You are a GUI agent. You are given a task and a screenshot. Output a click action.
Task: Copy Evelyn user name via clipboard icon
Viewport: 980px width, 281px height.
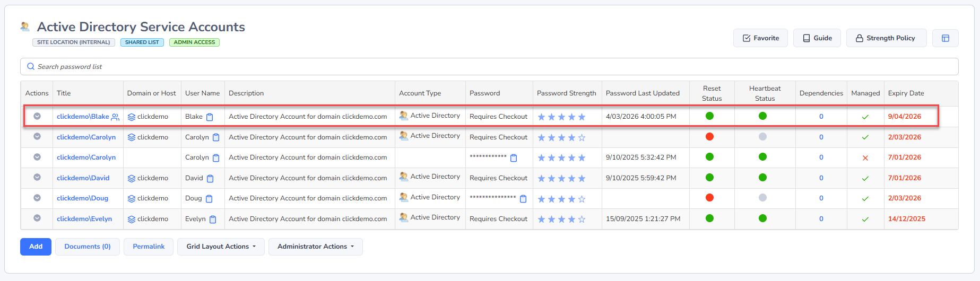pyautogui.click(x=213, y=219)
